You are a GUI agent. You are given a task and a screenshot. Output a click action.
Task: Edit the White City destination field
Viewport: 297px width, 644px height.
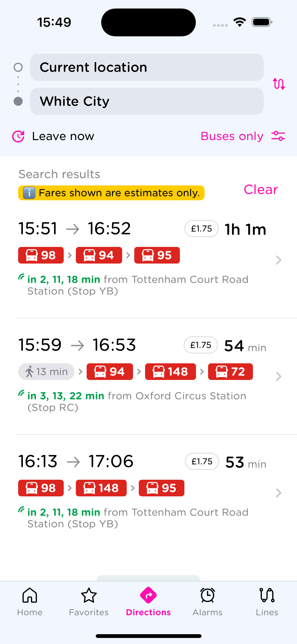click(147, 101)
